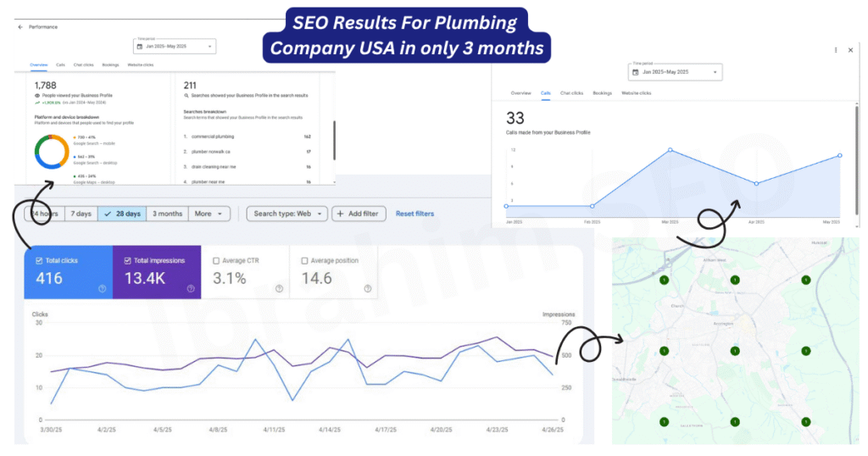This screenshot has height=456, width=868.
Task: Click help icon on Average position card
Action: [367, 289]
